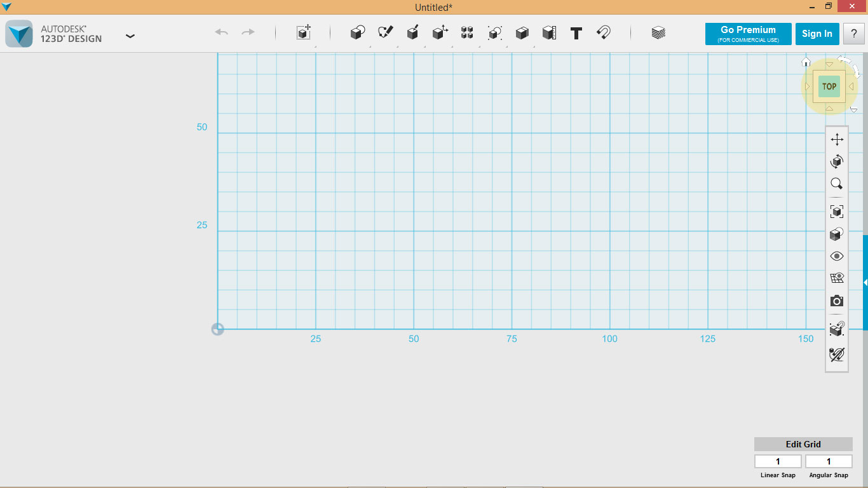Click the camera snapshot icon
The width and height of the screenshot is (868, 488).
tap(836, 301)
